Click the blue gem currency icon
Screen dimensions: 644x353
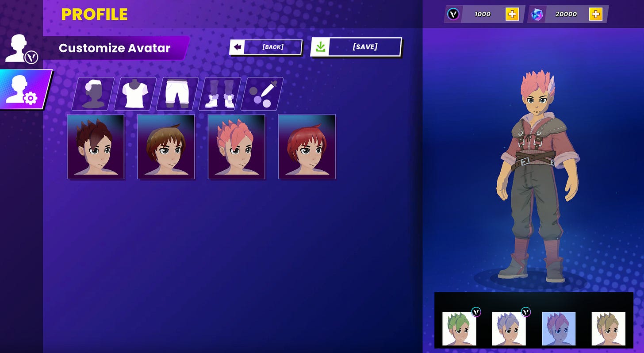coord(537,14)
